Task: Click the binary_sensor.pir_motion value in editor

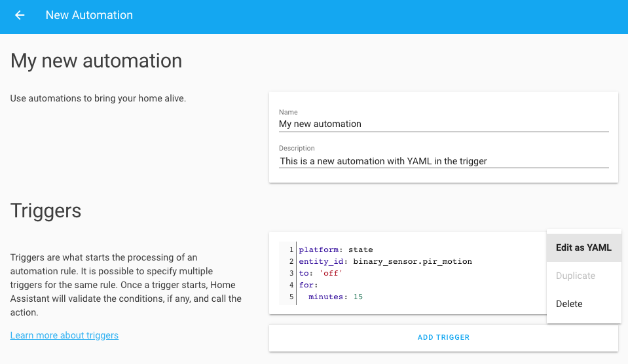Action: [x=412, y=261]
